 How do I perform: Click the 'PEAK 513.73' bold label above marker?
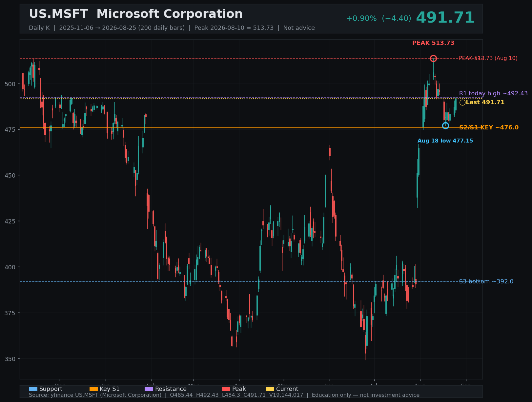pos(433,43)
